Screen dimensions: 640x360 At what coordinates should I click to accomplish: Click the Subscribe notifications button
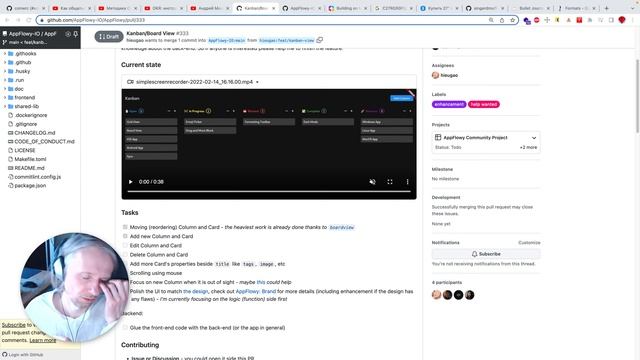(x=486, y=254)
